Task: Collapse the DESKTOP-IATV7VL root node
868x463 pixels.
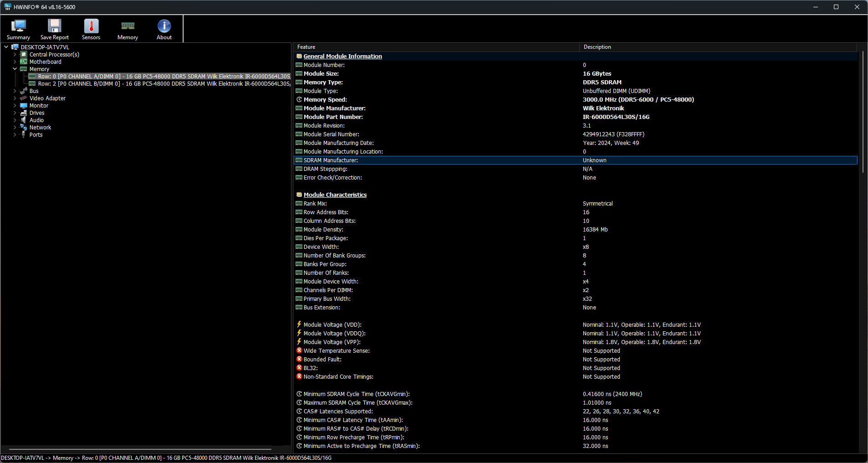Action: (6, 47)
